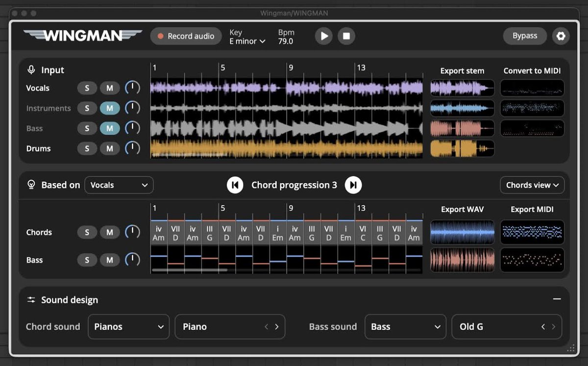The height and width of the screenshot is (366, 588).
Task: Open the Based on Vocals dropdown
Action: (x=119, y=185)
